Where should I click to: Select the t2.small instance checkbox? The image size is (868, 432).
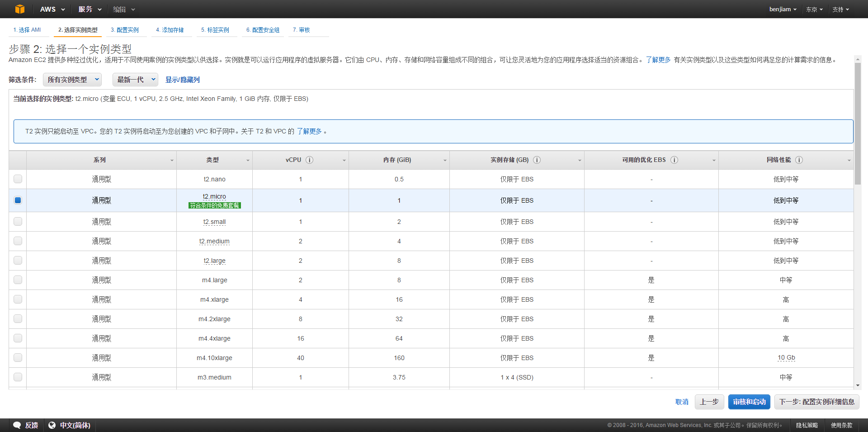tap(18, 221)
